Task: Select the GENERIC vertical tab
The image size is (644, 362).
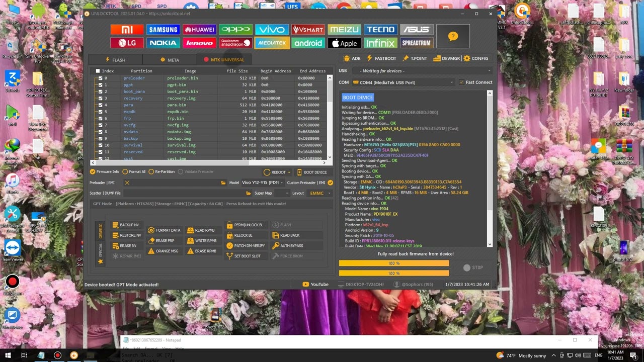Action: point(100,231)
